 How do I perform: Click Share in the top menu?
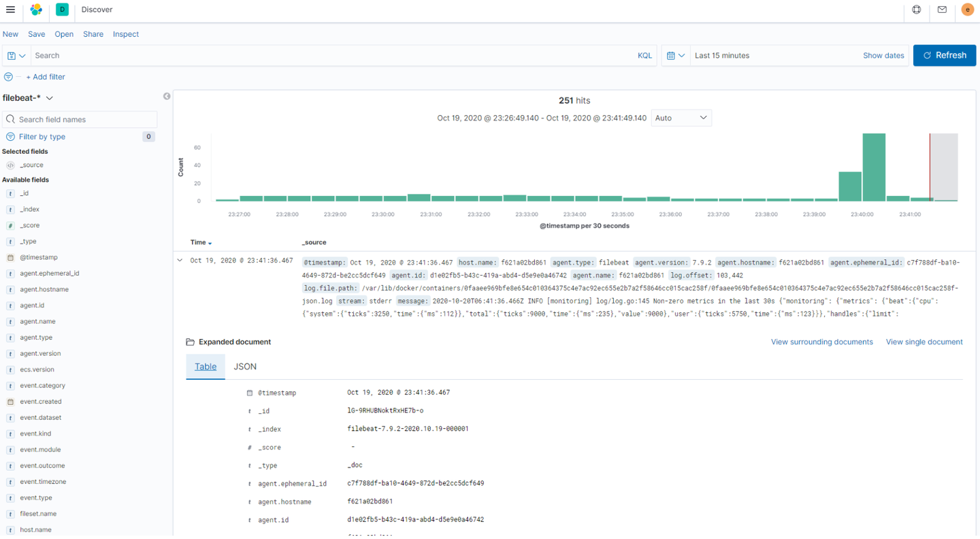(x=93, y=34)
